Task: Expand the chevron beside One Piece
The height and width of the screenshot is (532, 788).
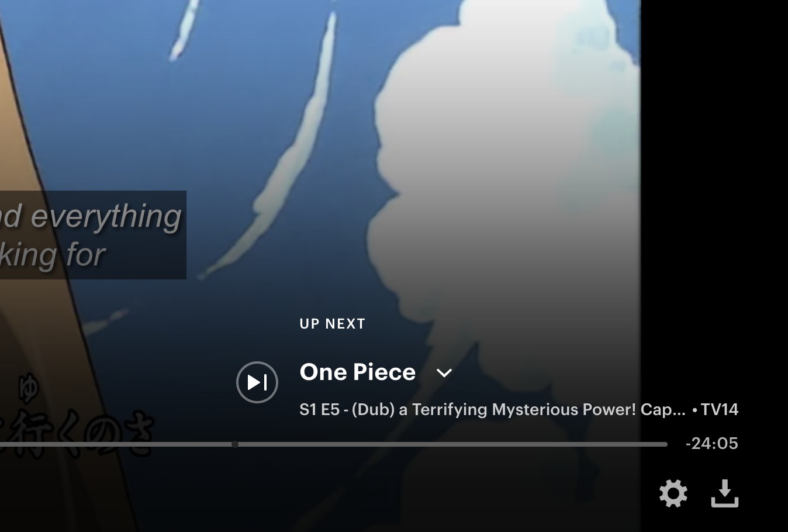Action: tap(444, 373)
